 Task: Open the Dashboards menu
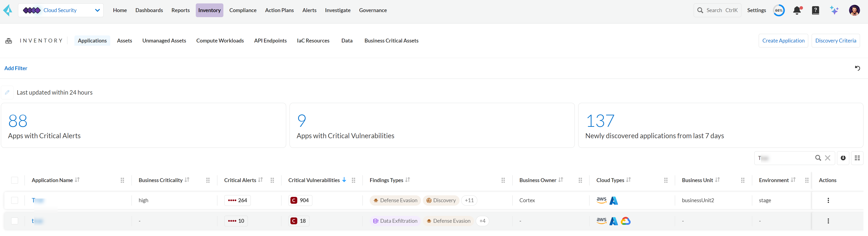149,11
